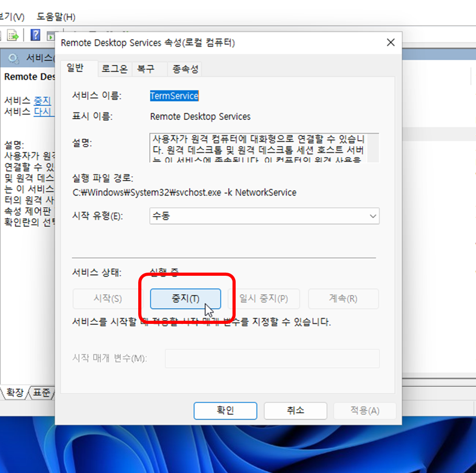Switch to the 종속성 tab
476x473 pixels.
point(185,69)
